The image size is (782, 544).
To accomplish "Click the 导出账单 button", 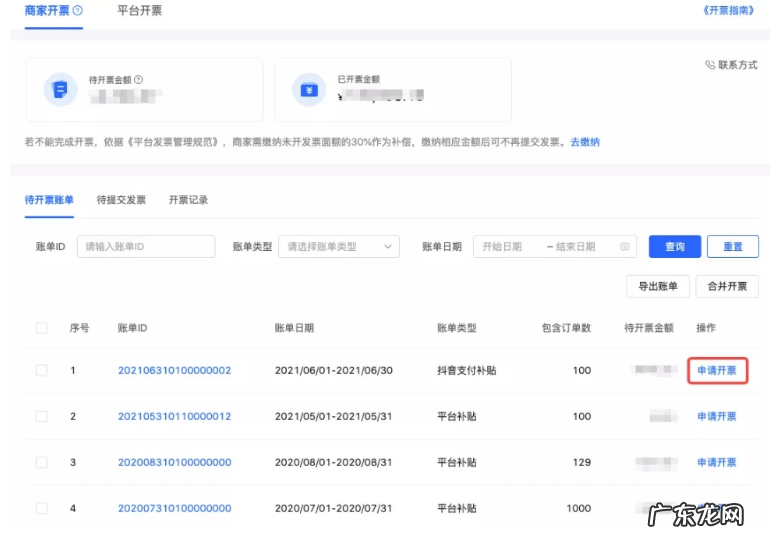I will tap(658, 286).
